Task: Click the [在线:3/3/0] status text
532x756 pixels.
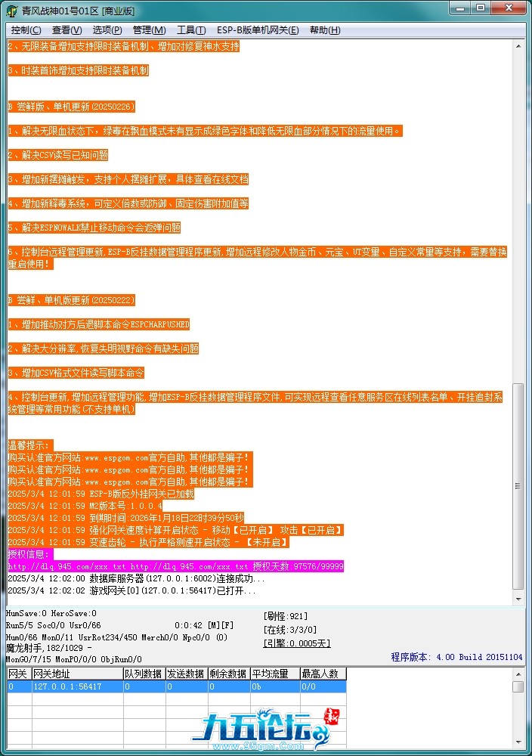Action: pos(290,630)
